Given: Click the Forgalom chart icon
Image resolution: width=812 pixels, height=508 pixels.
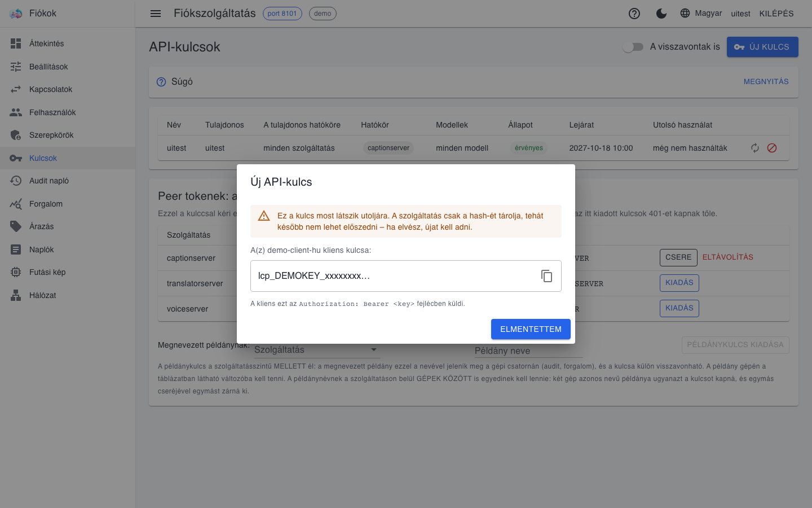Looking at the screenshot, I should coord(16,204).
